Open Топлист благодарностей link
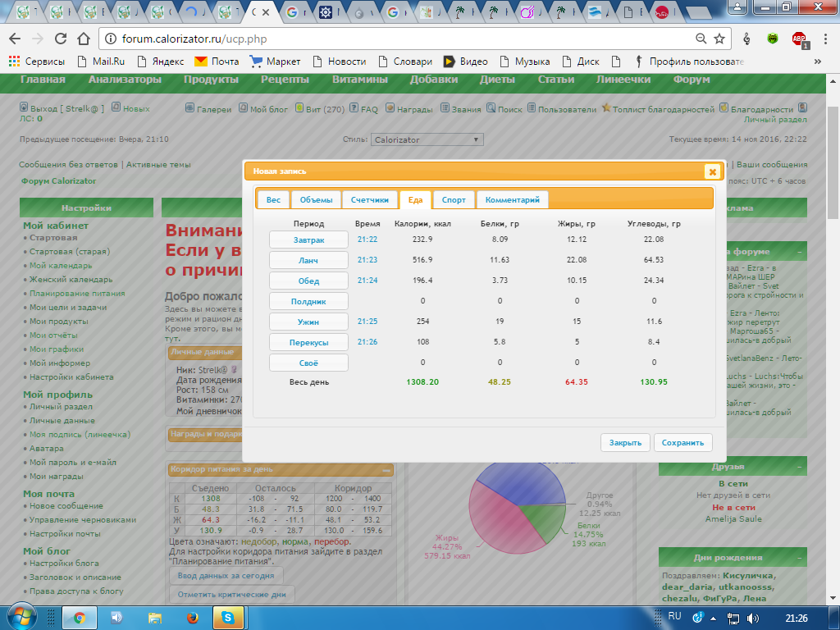The height and width of the screenshot is (630, 840). coord(659,109)
